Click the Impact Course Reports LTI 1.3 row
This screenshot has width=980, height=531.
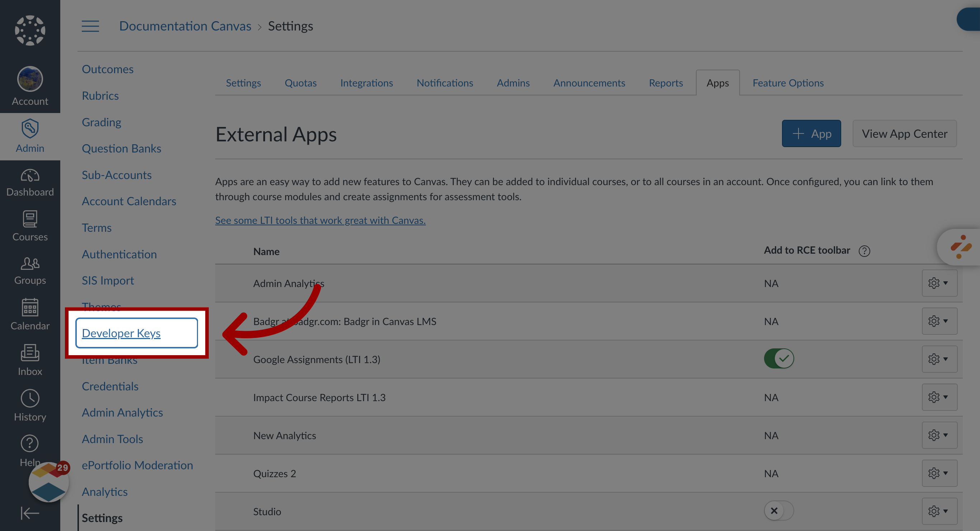coord(589,397)
